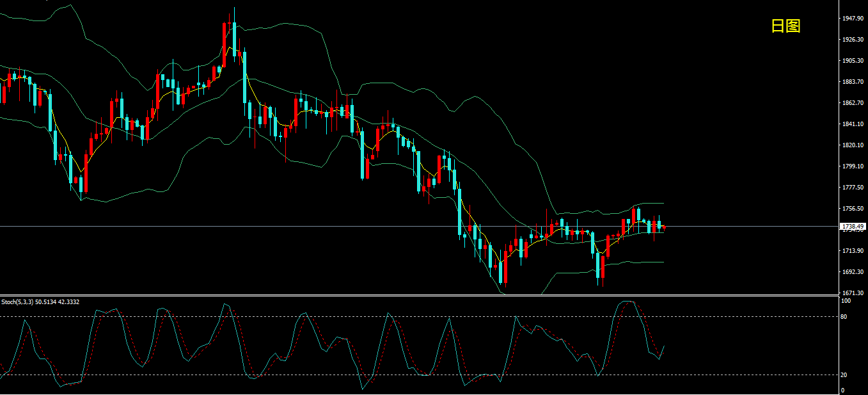Click the stochastic 100 scale label

(x=845, y=300)
